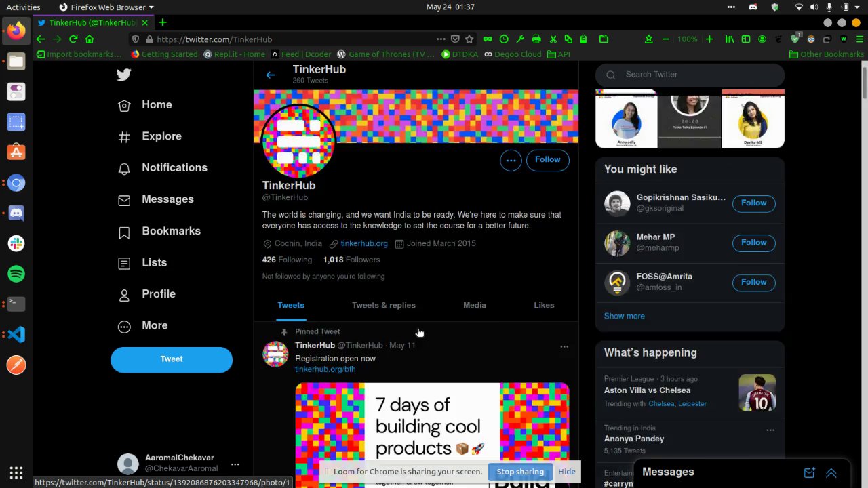Open the AaromalChekavar account switcher menu
This screenshot has width=868, height=488.
178,464
